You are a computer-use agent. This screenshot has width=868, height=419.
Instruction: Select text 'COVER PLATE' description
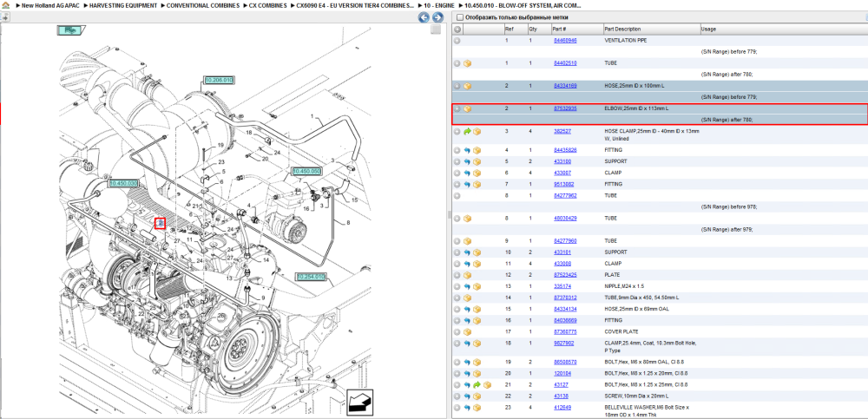(621, 331)
